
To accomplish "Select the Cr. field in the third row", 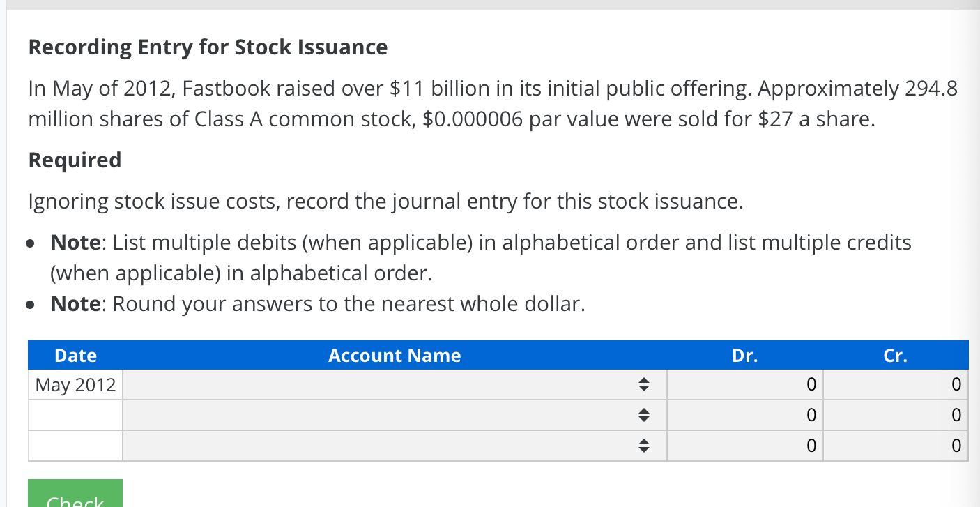I will click(896, 445).
